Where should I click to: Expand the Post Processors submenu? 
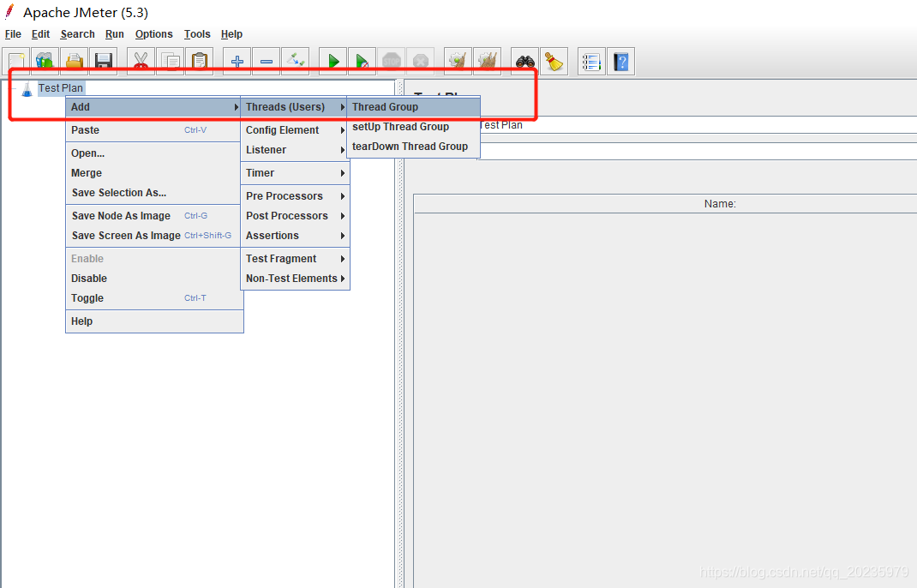tap(295, 216)
